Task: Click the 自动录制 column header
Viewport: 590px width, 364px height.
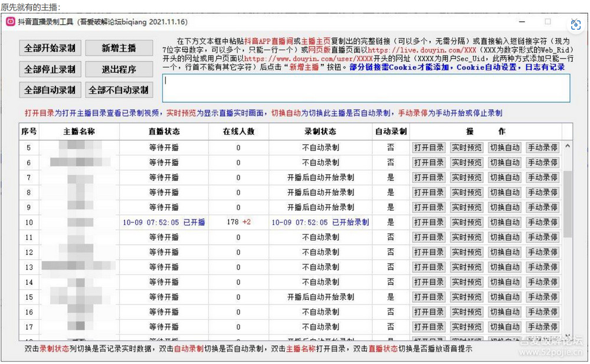Action: pyautogui.click(x=391, y=132)
